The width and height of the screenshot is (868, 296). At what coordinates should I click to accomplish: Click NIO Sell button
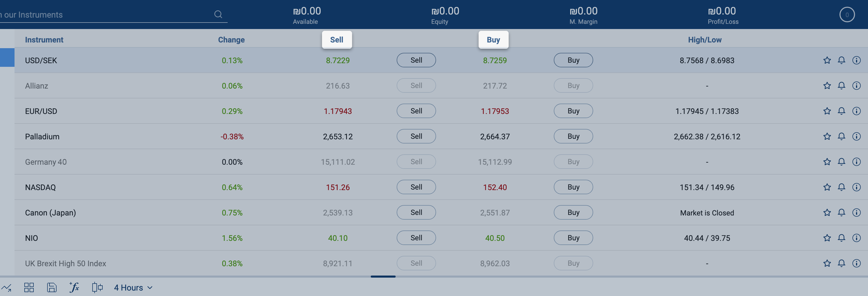(x=416, y=238)
